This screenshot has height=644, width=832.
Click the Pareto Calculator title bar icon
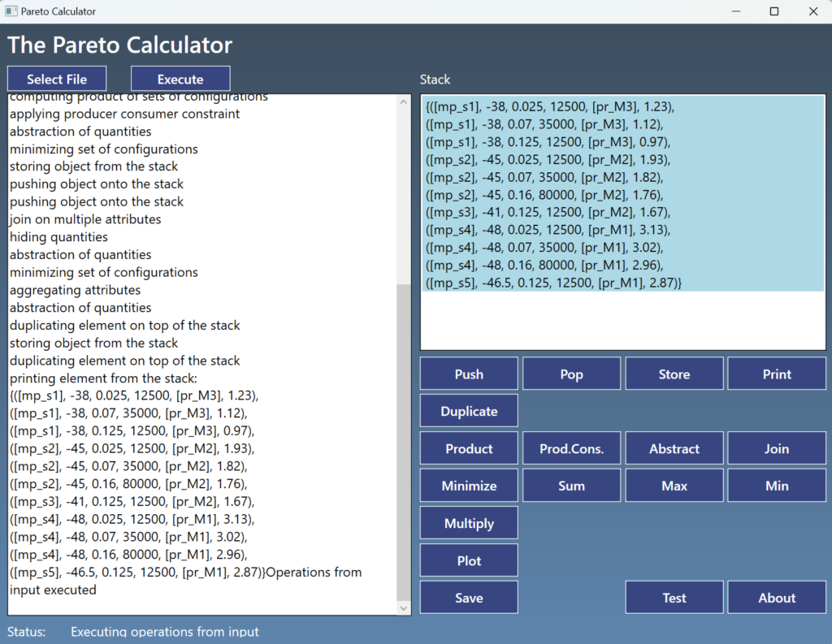pyautogui.click(x=11, y=11)
